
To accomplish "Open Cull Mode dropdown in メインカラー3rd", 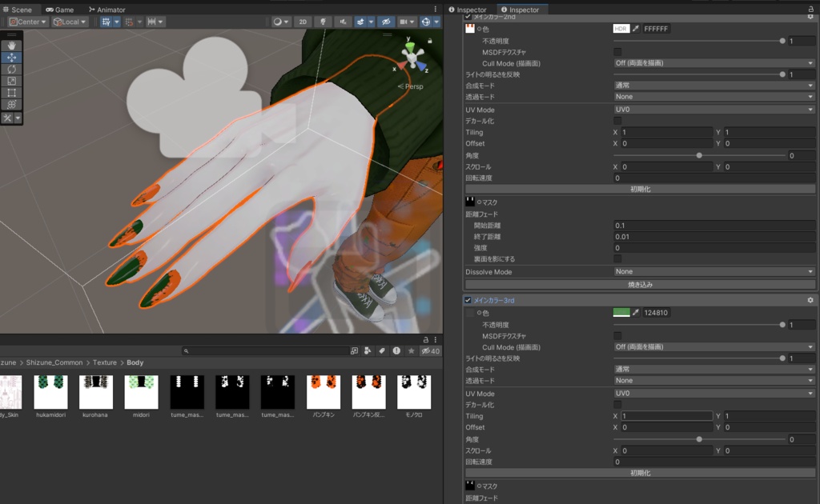I will point(714,346).
